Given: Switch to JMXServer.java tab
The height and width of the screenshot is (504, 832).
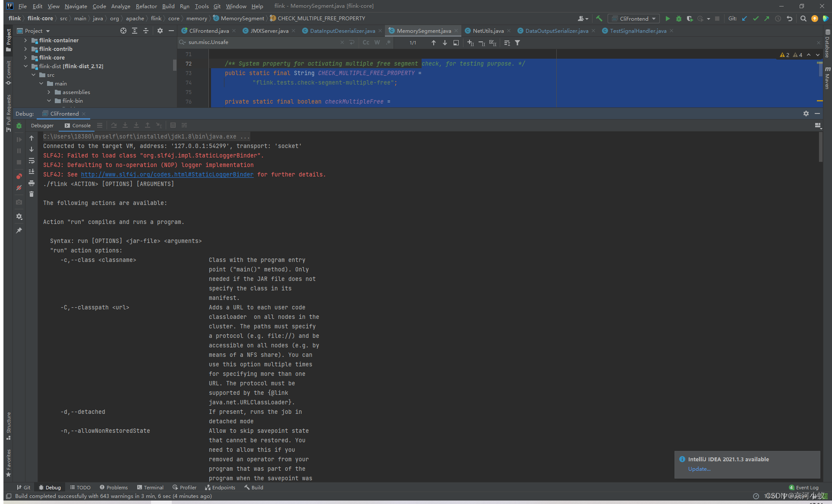Looking at the screenshot, I should point(269,31).
